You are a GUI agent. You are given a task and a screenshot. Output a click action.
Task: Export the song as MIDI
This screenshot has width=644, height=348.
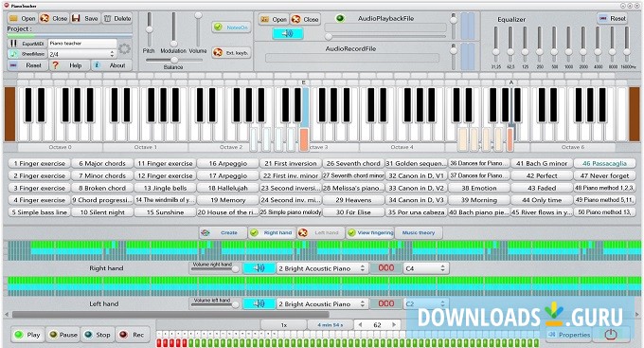click(x=27, y=44)
